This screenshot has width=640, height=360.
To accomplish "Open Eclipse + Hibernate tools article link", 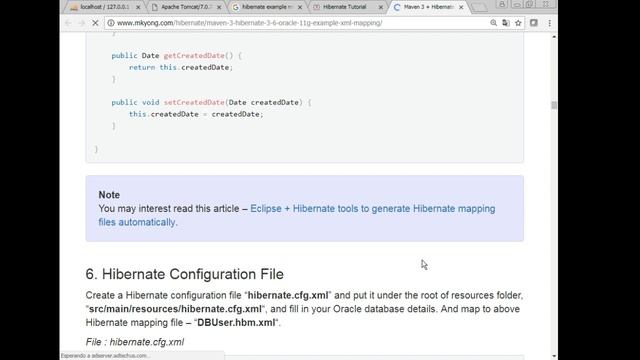I will point(297,216).
